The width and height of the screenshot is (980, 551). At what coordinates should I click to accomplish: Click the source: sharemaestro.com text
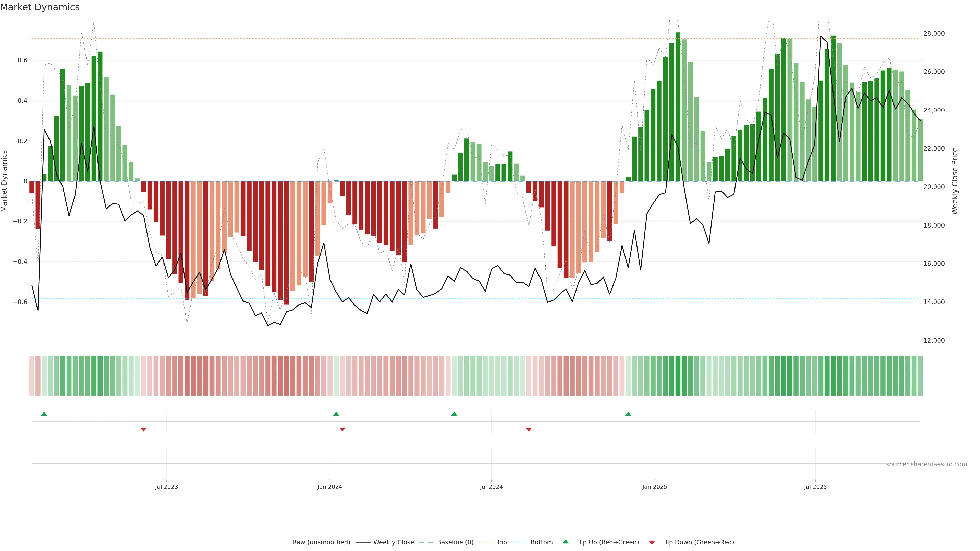(926, 464)
